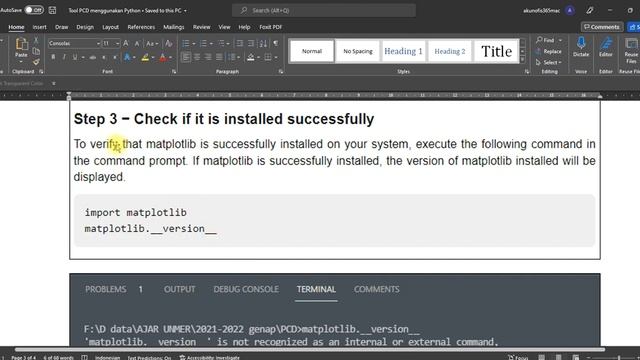Toggle Show/Hide paragraph marks
The height and width of the screenshot is (360, 640).
click(276, 43)
